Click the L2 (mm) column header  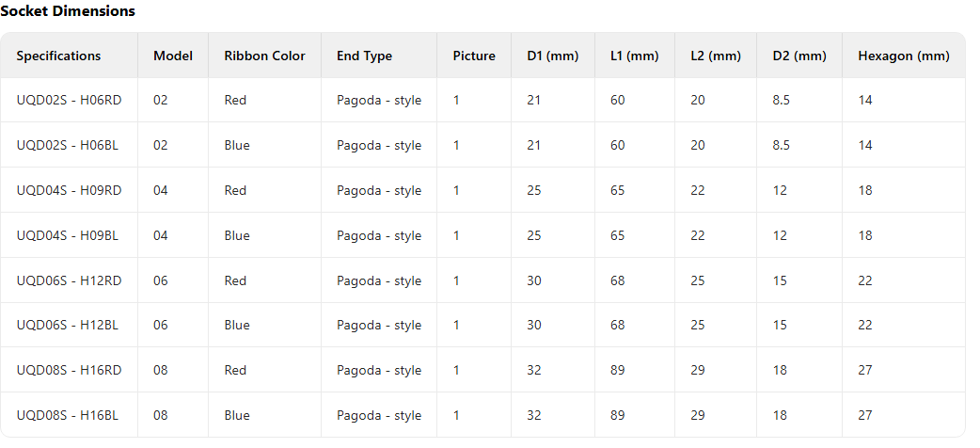tap(716, 56)
